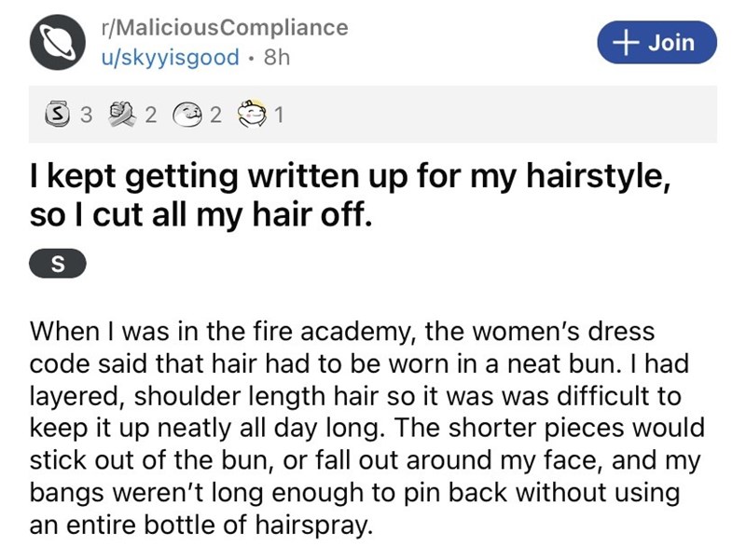Click the snoo award count of 1
The width and height of the screenshot is (746, 560).
click(x=281, y=116)
